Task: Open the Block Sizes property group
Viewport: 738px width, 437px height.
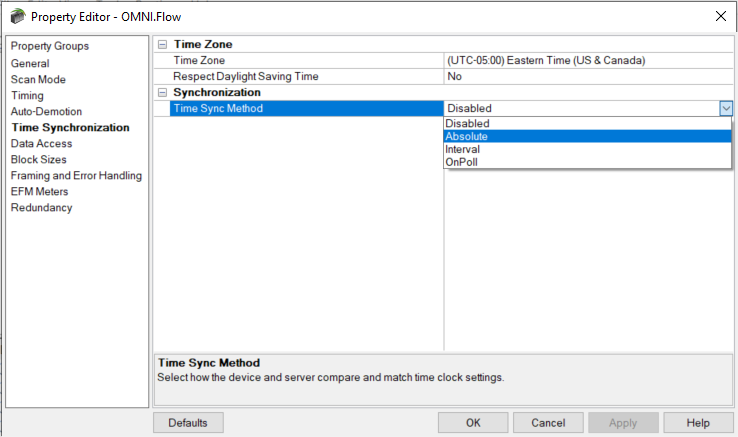Action: (x=39, y=160)
